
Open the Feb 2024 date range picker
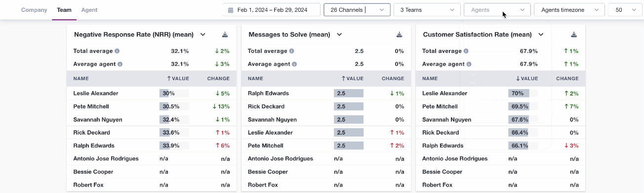[272, 10]
